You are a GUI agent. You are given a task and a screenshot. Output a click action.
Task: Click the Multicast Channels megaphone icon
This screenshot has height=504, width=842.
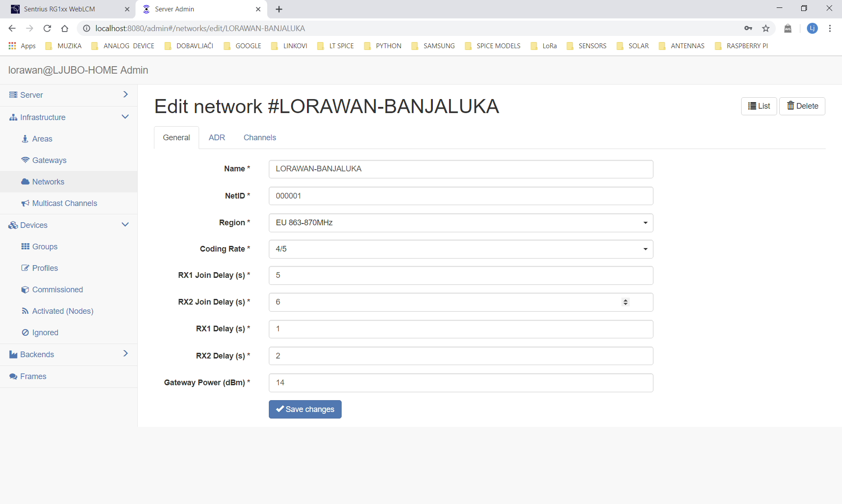pos(25,203)
